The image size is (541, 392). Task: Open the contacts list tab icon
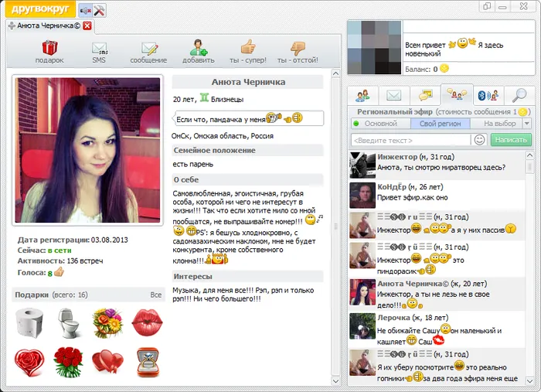click(x=362, y=95)
